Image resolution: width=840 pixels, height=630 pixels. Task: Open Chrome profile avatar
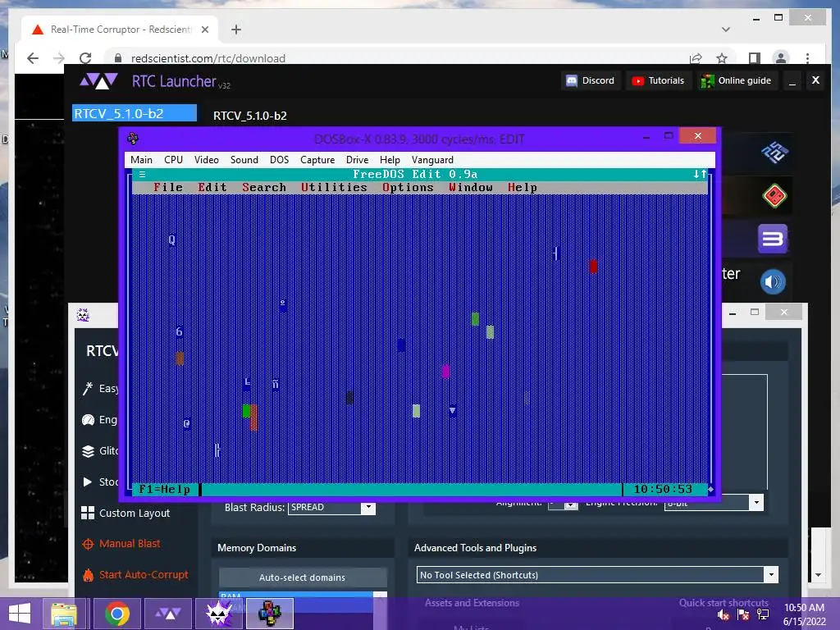tap(781, 58)
